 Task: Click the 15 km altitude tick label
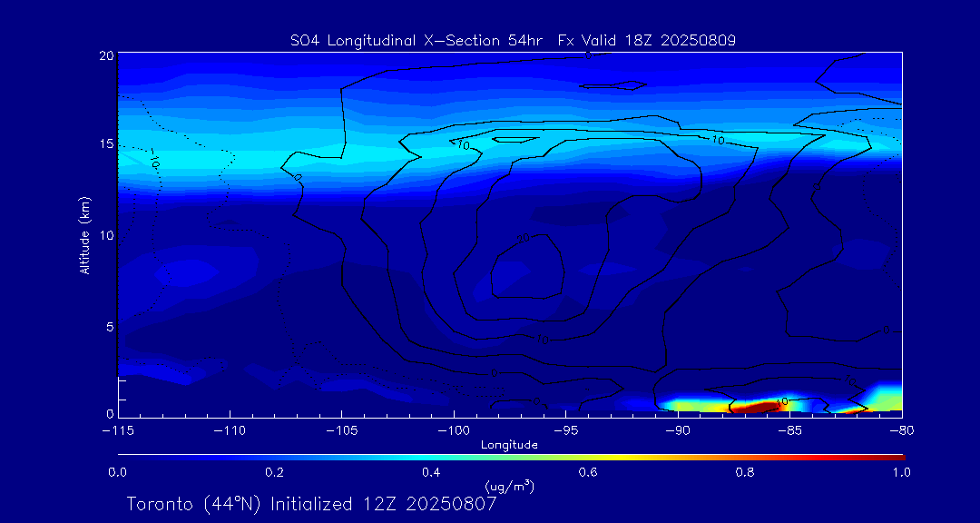pos(105,145)
